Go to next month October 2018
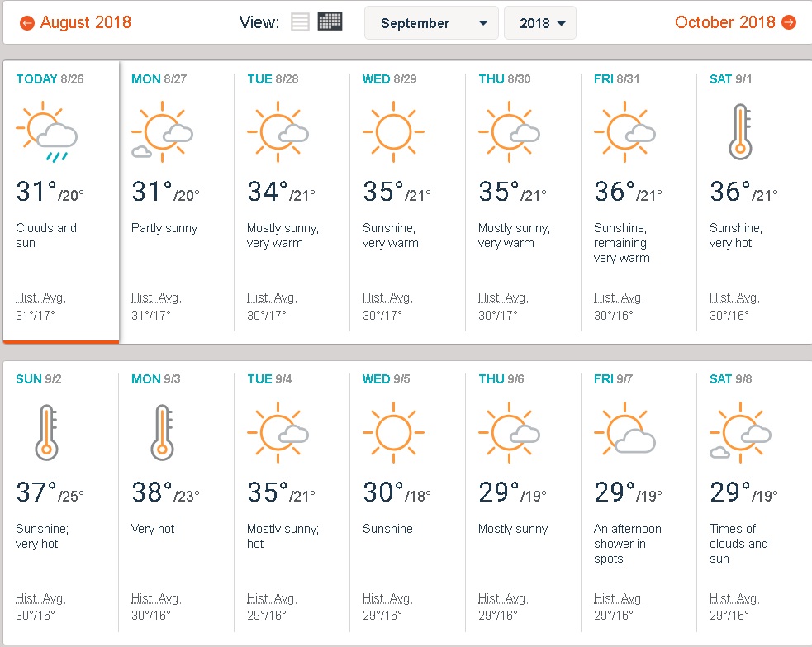812x647 pixels. click(725, 22)
